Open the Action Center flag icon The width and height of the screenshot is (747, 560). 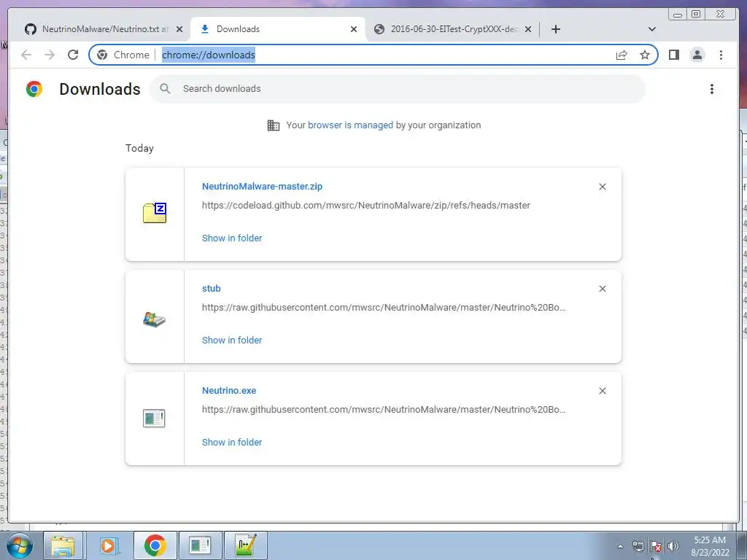(x=656, y=546)
